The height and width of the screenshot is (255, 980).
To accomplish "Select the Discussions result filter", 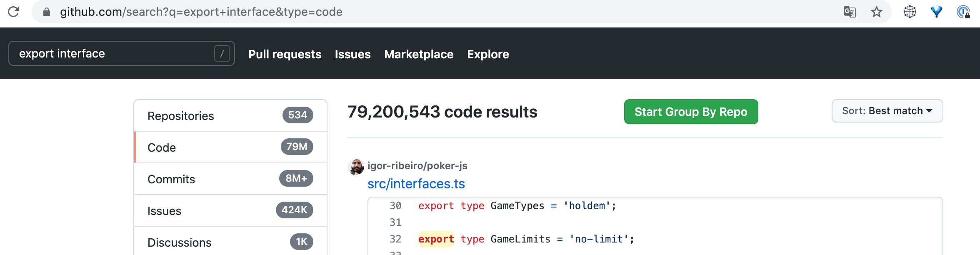I will [x=230, y=242].
